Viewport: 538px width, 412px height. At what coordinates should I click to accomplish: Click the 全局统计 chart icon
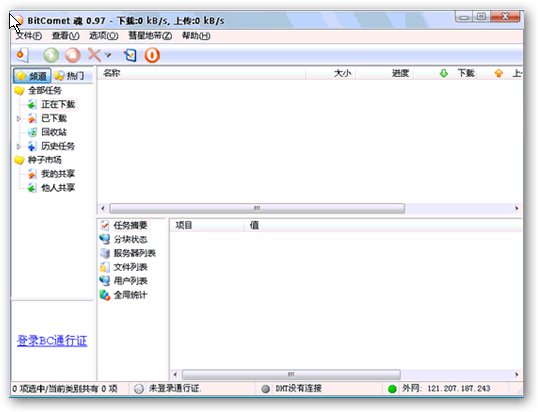click(105, 295)
